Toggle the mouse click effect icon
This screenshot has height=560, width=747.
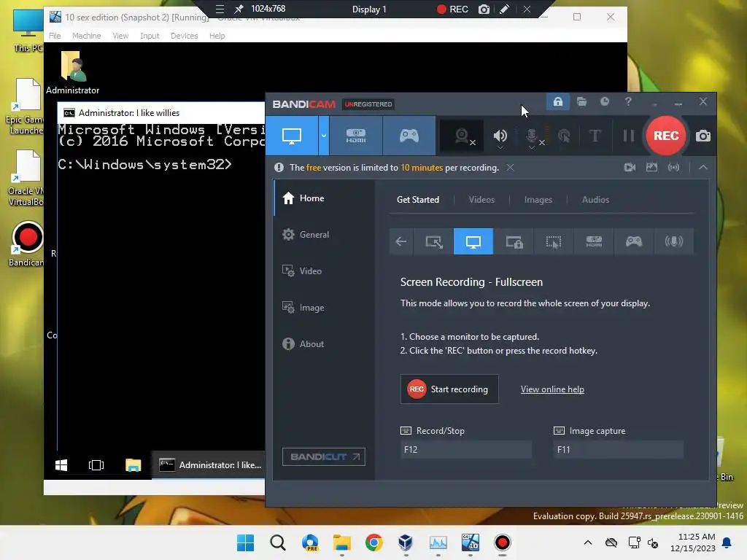pos(564,136)
